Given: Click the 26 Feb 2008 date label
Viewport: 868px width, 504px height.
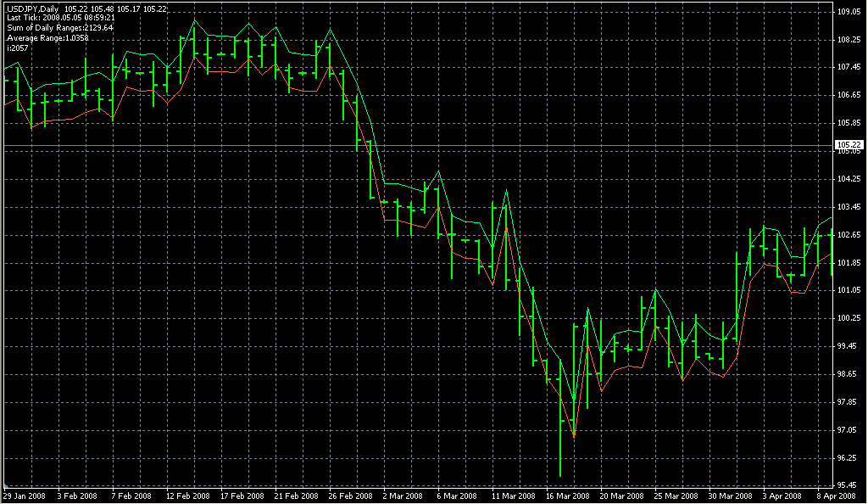Looking at the screenshot, I should point(351,496).
